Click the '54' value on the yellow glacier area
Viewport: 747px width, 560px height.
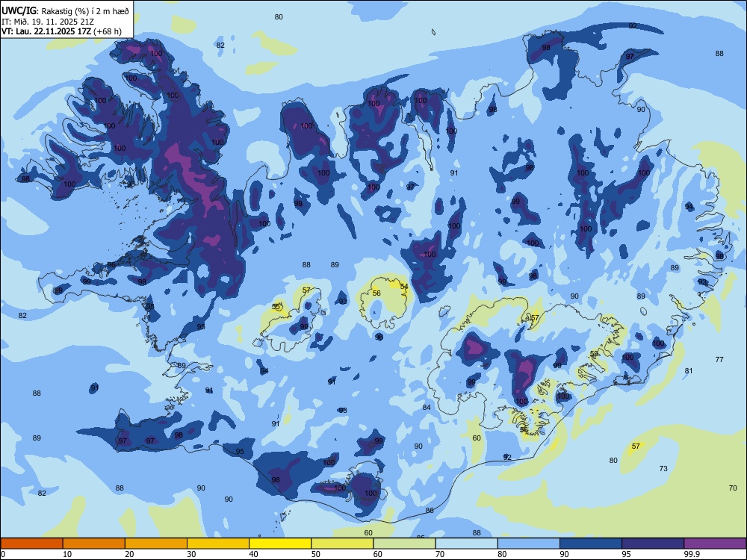(x=404, y=286)
